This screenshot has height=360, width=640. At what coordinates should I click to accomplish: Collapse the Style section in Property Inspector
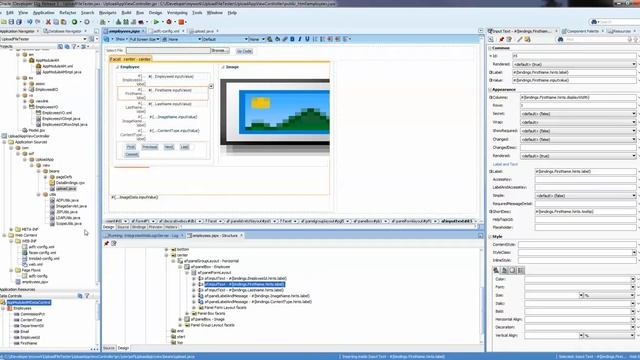click(x=490, y=236)
